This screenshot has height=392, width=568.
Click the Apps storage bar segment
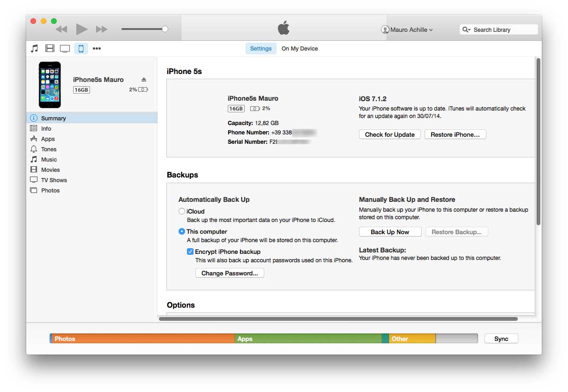click(x=308, y=339)
